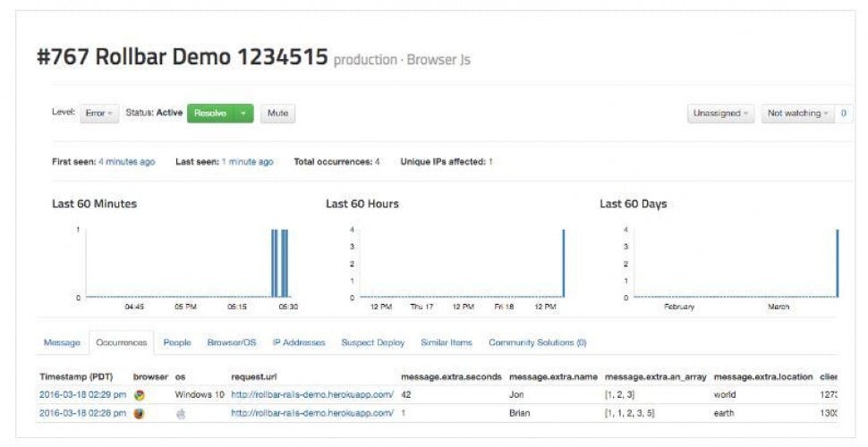Click the Unique IPs affected: 1 text
The width and height of the screenshot is (868, 447).
coord(447,162)
